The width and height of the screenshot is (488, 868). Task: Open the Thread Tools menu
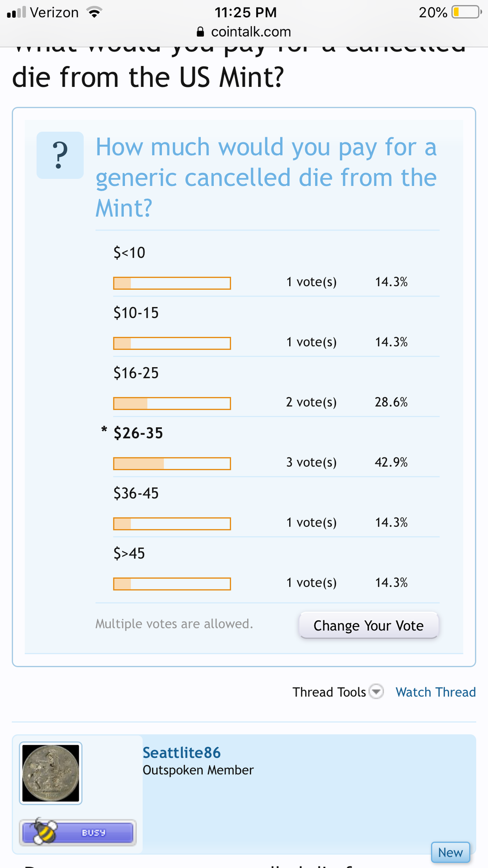tap(329, 692)
